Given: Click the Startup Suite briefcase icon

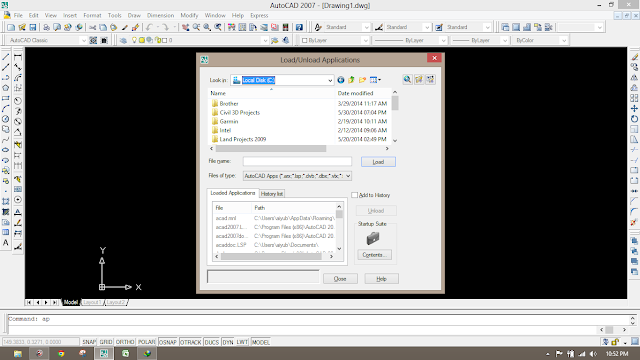Looking at the screenshot, I should 373,238.
